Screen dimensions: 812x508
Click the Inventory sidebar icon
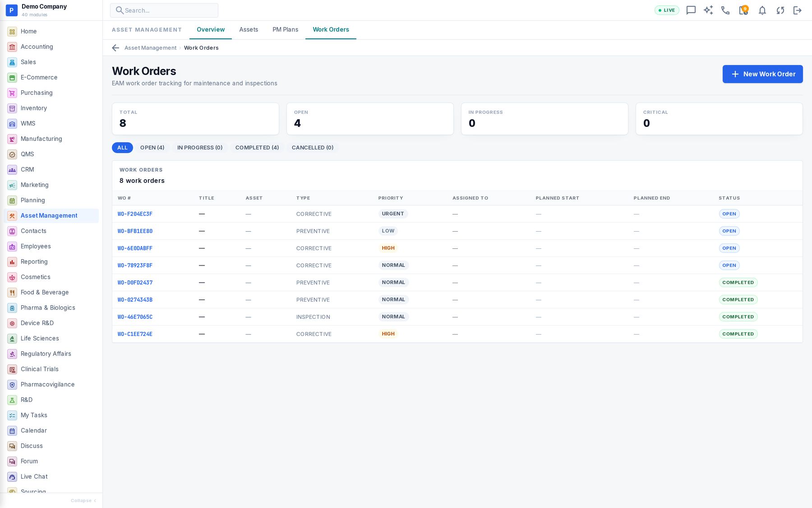click(12, 108)
